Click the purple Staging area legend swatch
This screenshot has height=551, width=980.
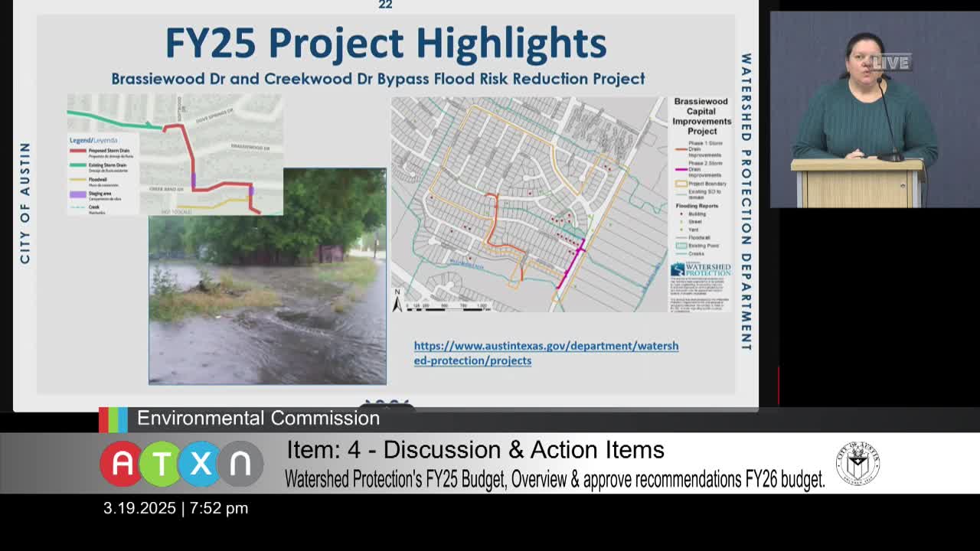(78, 194)
